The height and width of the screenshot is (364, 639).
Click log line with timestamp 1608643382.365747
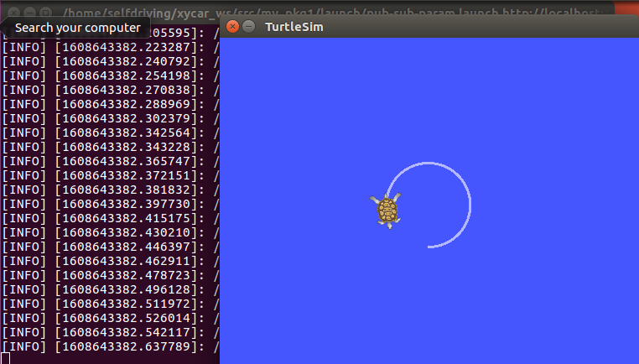(x=111, y=161)
